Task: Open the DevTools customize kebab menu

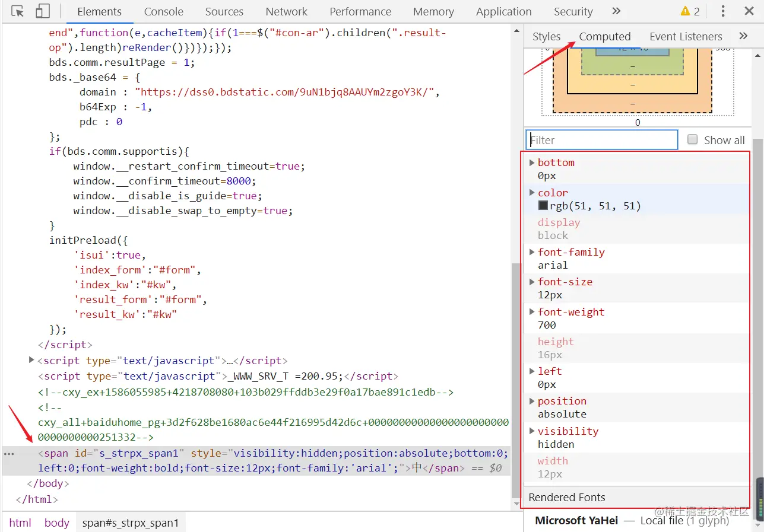Action: coord(723,11)
